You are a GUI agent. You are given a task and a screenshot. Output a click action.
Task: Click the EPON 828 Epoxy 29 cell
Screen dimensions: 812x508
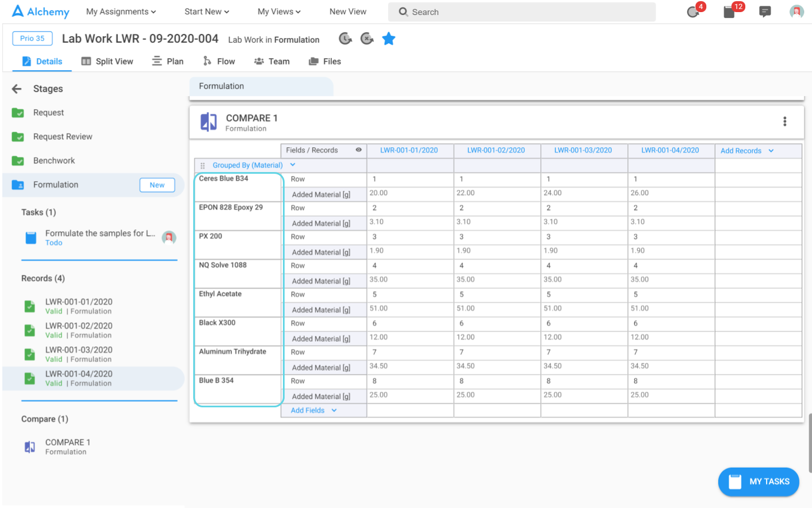(238, 216)
